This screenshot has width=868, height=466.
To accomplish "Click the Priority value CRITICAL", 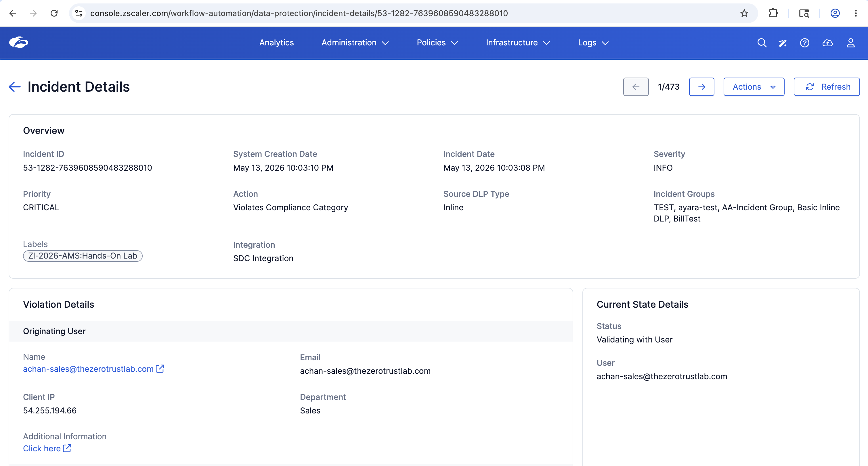I will [x=41, y=207].
